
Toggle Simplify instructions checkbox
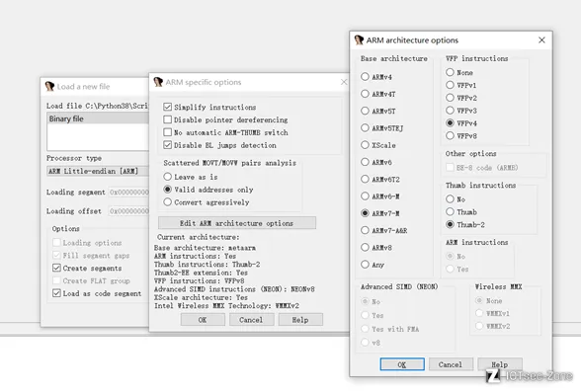click(x=168, y=107)
